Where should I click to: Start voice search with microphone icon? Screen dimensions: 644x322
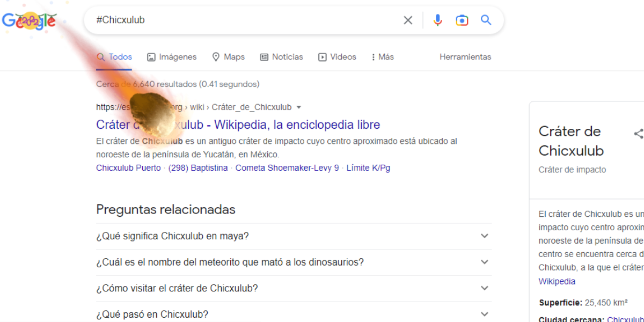tap(438, 20)
